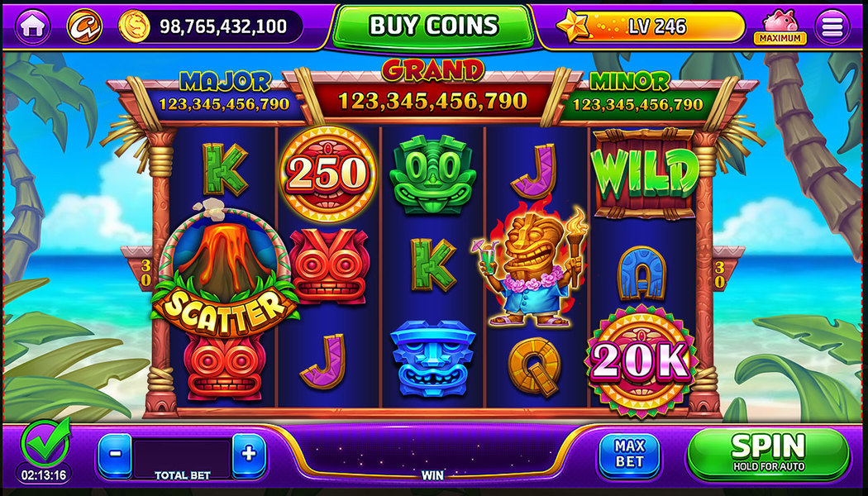Image resolution: width=868 pixels, height=496 pixels.
Task: Tap the 250 bonus coin symbol
Action: click(327, 174)
